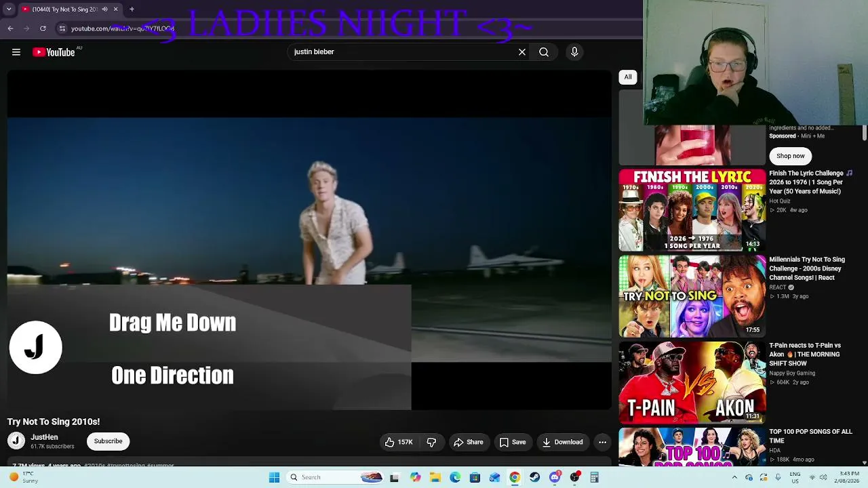Select the Try Not To Sing browser tab
The width and height of the screenshot is (868, 488).
pyautogui.click(x=70, y=9)
